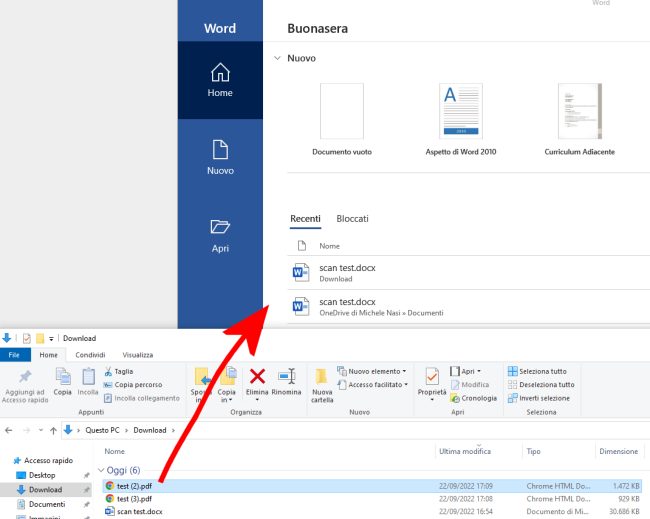
Task: Click Deseleziona tutto
Action: coord(541,385)
